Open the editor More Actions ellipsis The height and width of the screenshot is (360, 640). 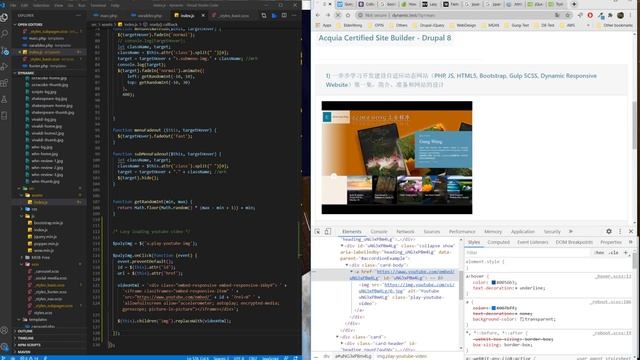[294, 16]
